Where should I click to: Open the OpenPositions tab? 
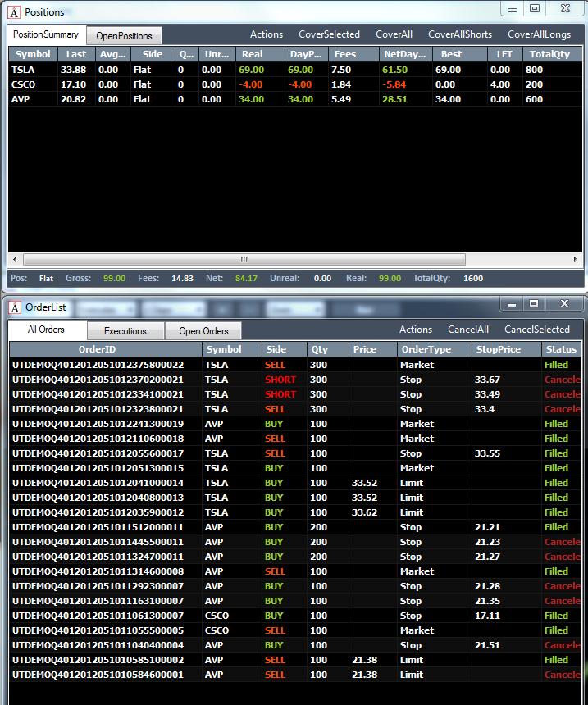pyautogui.click(x=124, y=36)
